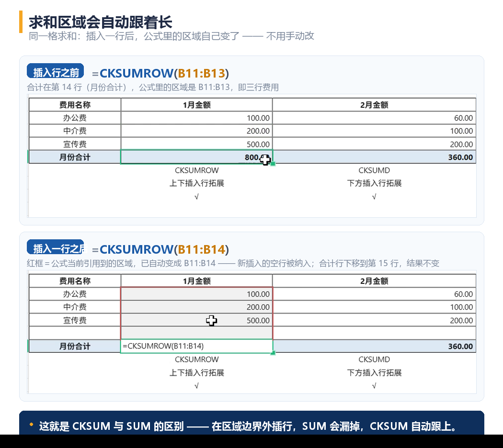Image resolution: width=503 pixels, height=448 pixels.
Task: Click the description line starting 红框=公式当前引用到的区域
Action: pyautogui.click(x=233, y=263)
